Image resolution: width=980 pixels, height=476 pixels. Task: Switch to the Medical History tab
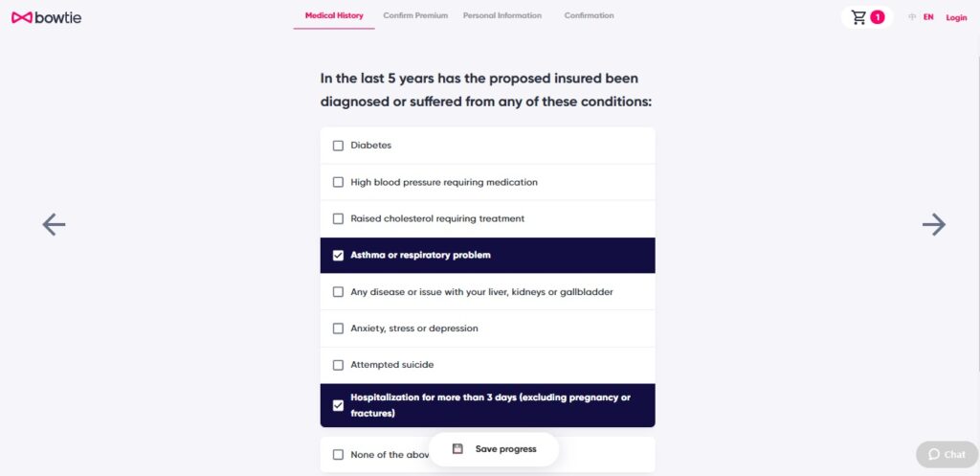tap(334, 15)
